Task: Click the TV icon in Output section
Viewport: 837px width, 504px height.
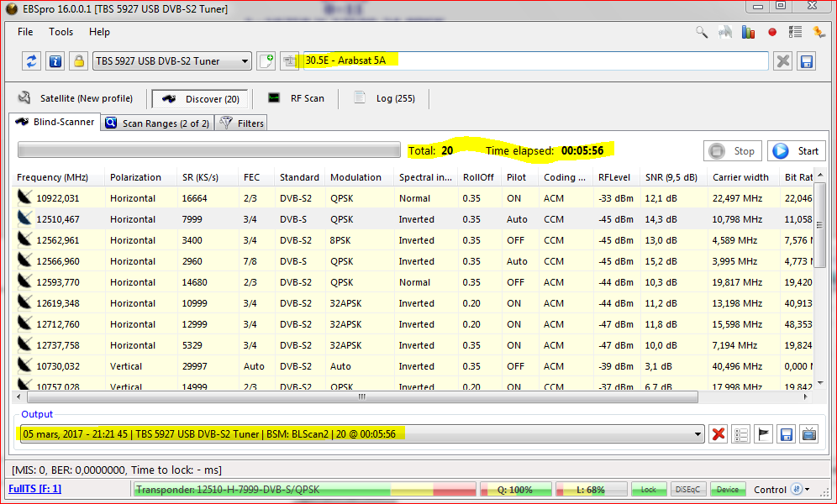Action: (x=808, y=434)
